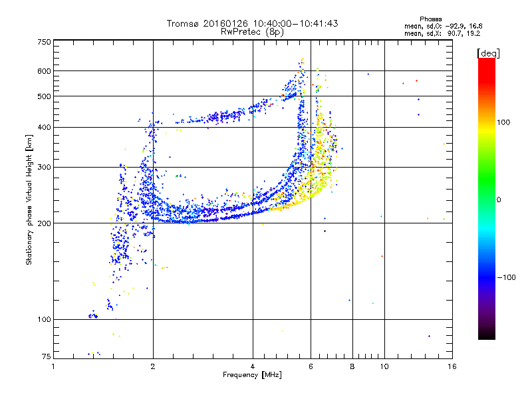Image resolution: width=532 pixels, height=399 pixels.
Task: Click the 750 tick label on the height axis
Action: pos(44,41)
